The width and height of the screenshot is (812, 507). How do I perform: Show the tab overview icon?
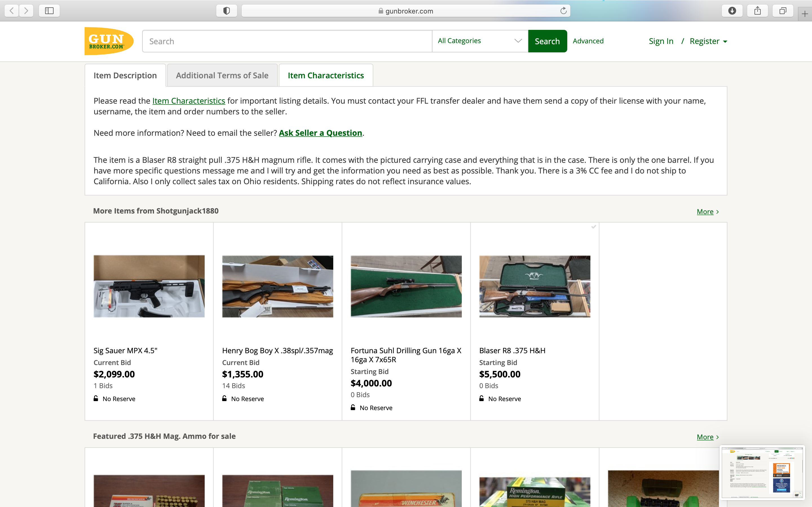point(782,11)
